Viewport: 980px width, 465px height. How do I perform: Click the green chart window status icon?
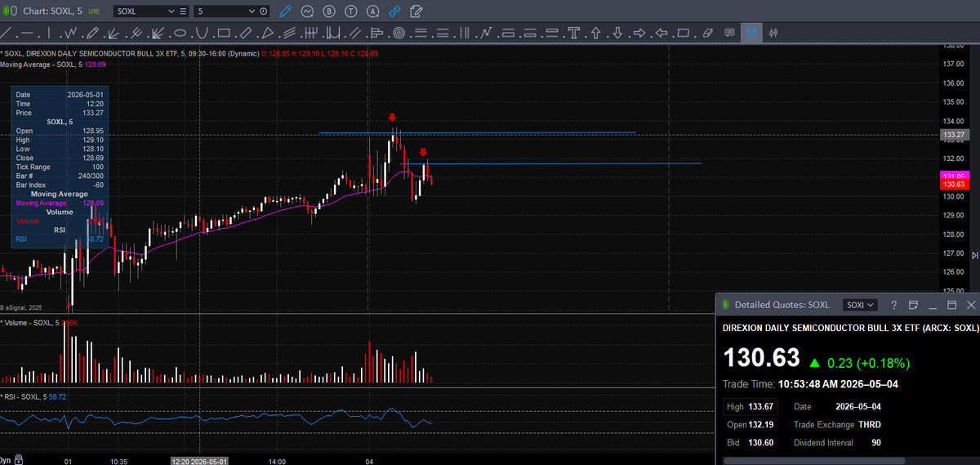[5, 11]
